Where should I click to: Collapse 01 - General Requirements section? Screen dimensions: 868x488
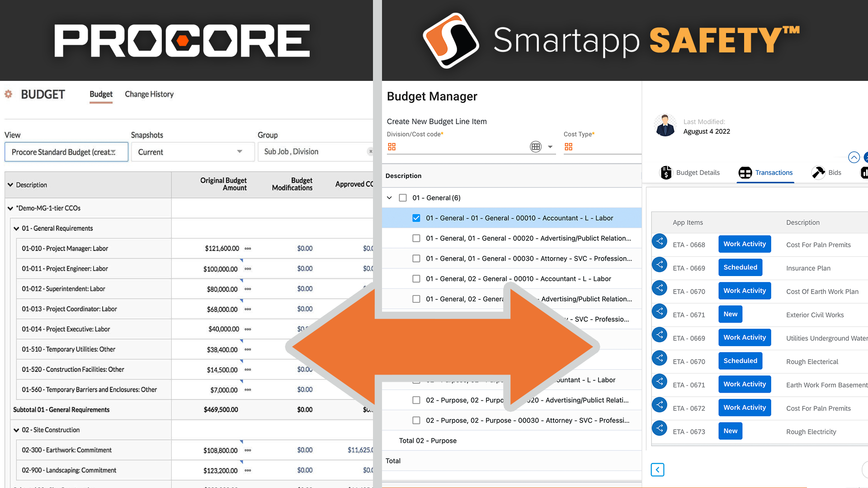16,229
